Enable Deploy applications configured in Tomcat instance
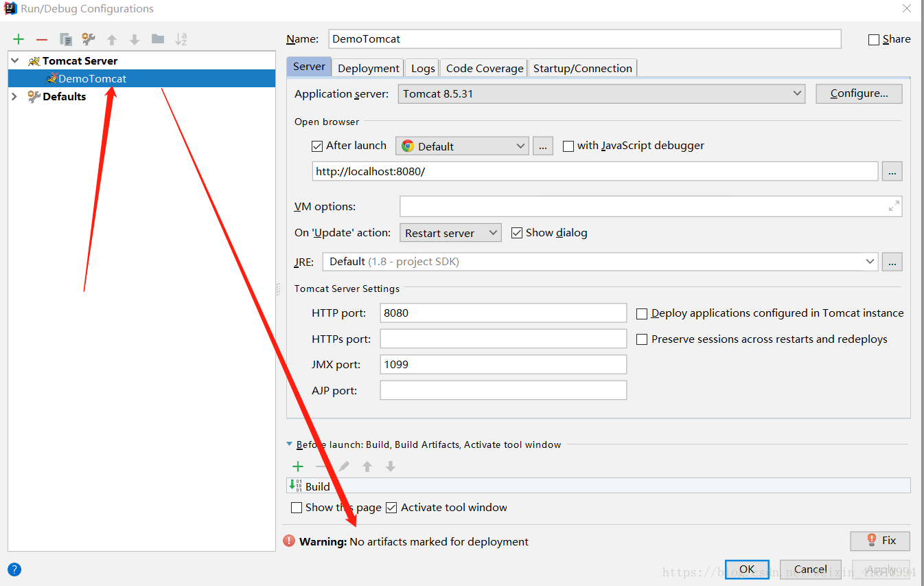Screen dimensions: 924x586 click(x=642, y=313)
